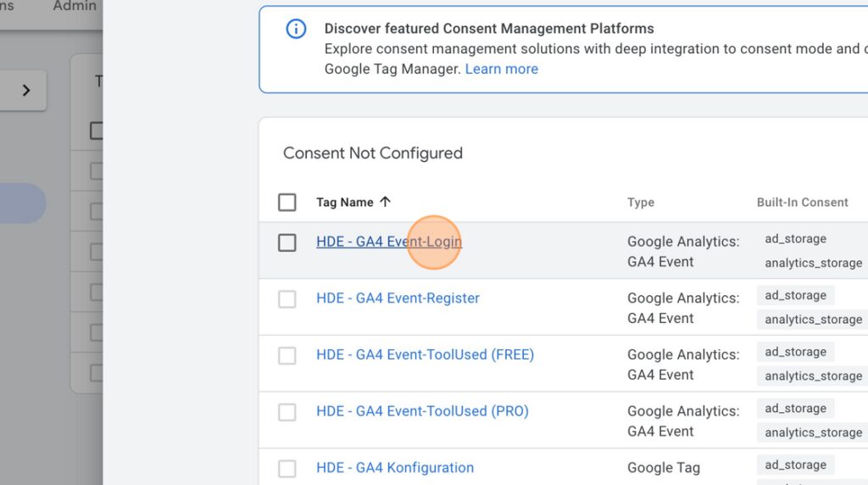Check the ToolUsed (PRO) row checkbox
The image size is (868, 485).
[287, 412]
